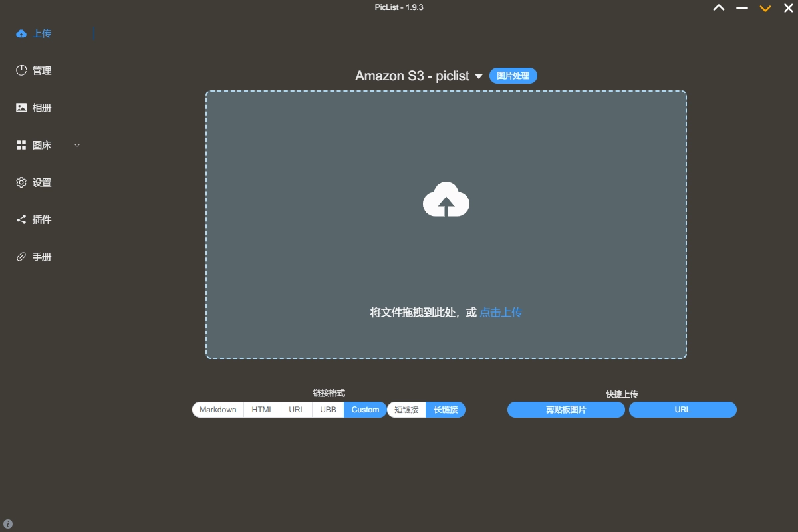This screenshot has width=798, height=532.
Task: Minimize the PicList window
Action: pyautogui.click(x=742, y=8)
